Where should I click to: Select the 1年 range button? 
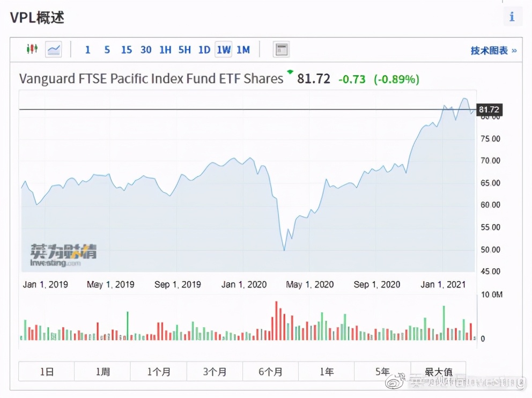[x=326, y=371]
